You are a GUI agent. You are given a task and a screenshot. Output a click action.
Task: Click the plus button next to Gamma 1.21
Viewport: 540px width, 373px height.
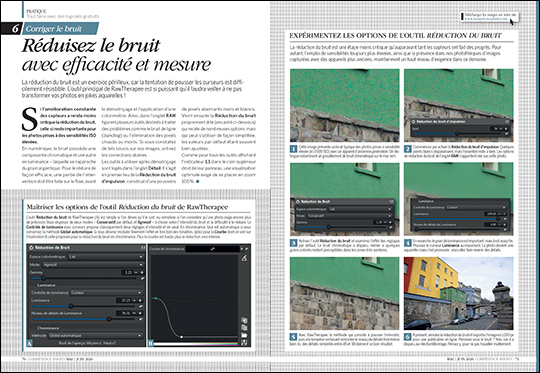tap(142, 272)
